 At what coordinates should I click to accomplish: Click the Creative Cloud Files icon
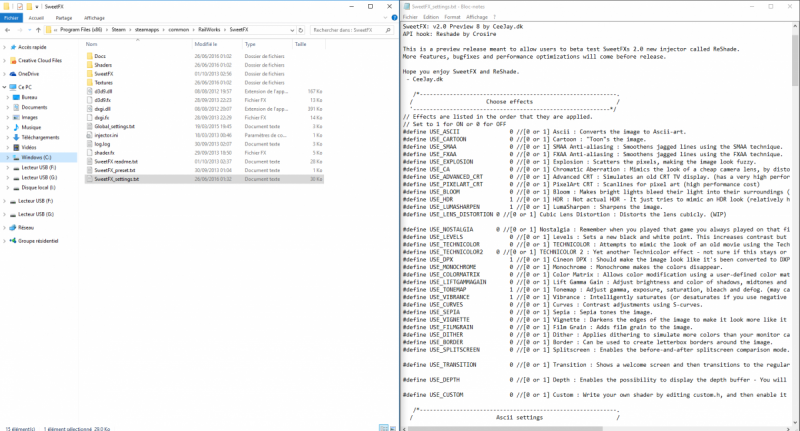[13, 60]
